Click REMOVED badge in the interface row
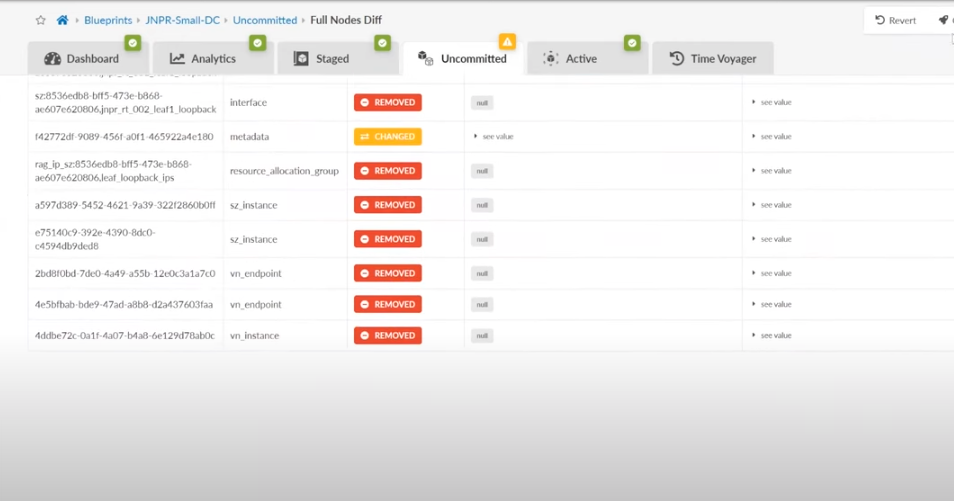 (x=388, y=102)
